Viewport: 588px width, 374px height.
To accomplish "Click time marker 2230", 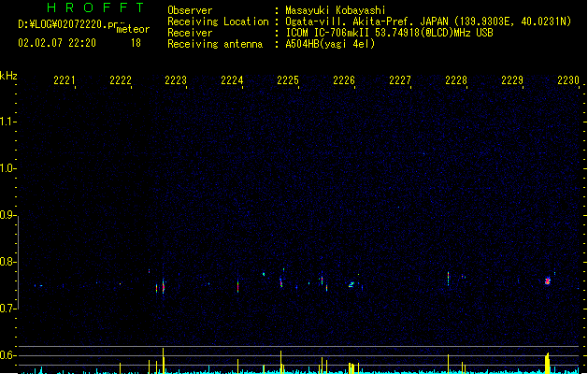I will pos(568,80).
